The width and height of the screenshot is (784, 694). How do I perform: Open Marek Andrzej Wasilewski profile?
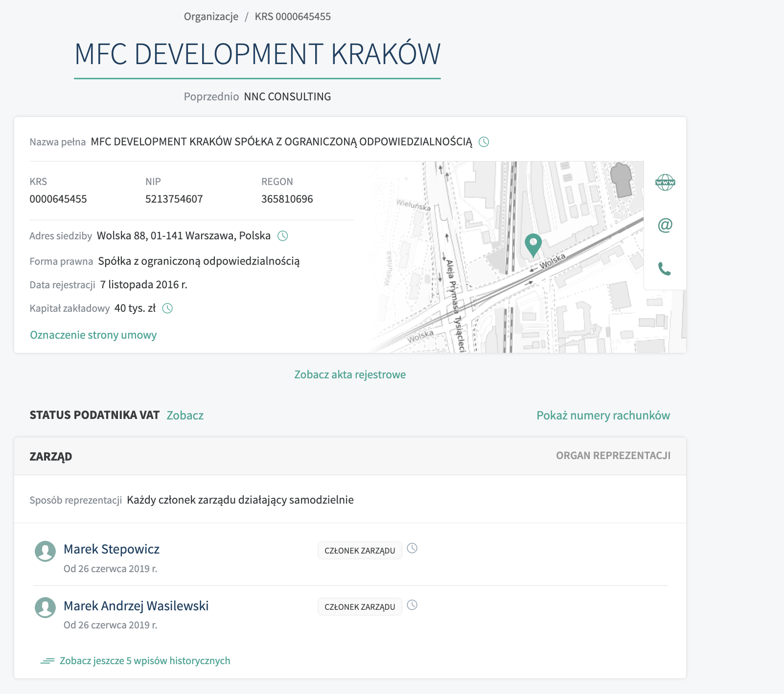click(x=136, y=606)
